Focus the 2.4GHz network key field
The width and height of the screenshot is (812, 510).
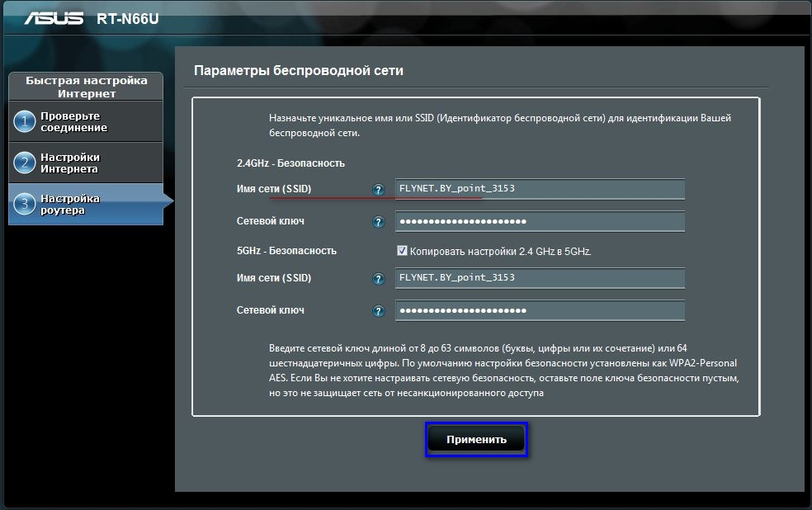[x=541, y=222]
